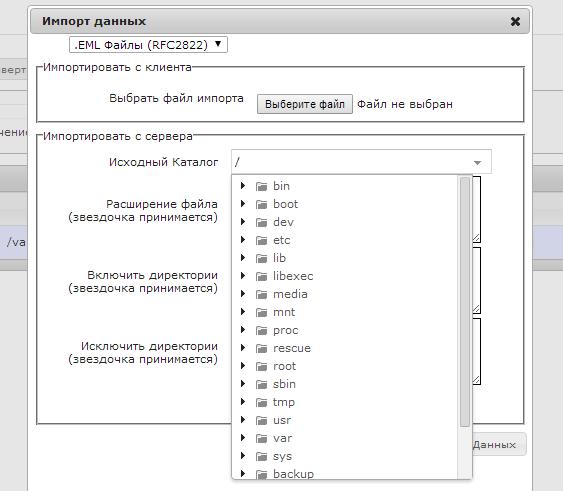The height and width of the screenshot is (491, 563).
Task: Click the root folder icon
Action: 261,366
